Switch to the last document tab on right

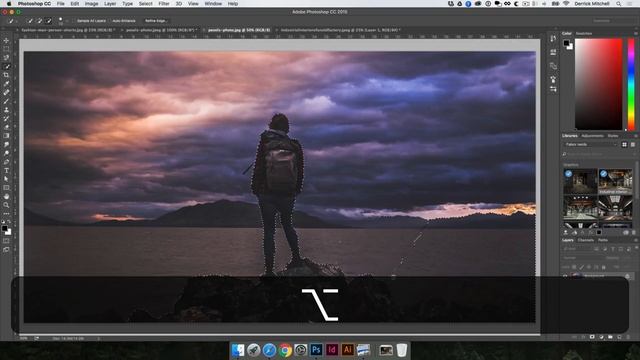tap(340, 30)
